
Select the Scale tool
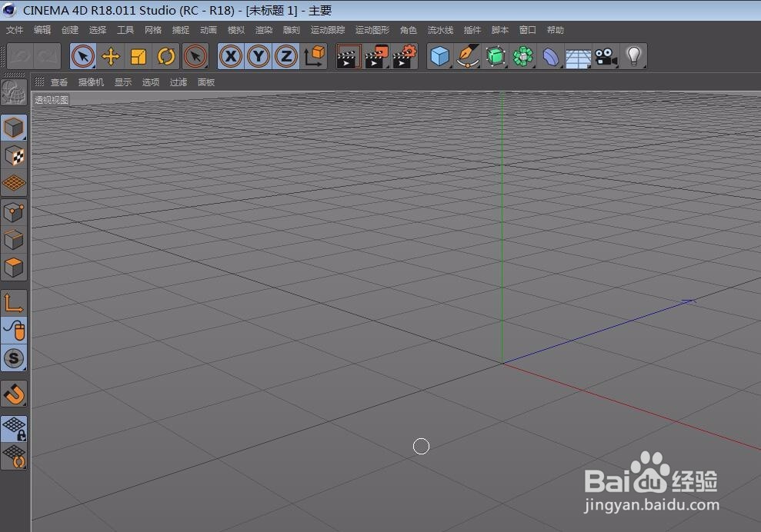(x=139, y=56)
